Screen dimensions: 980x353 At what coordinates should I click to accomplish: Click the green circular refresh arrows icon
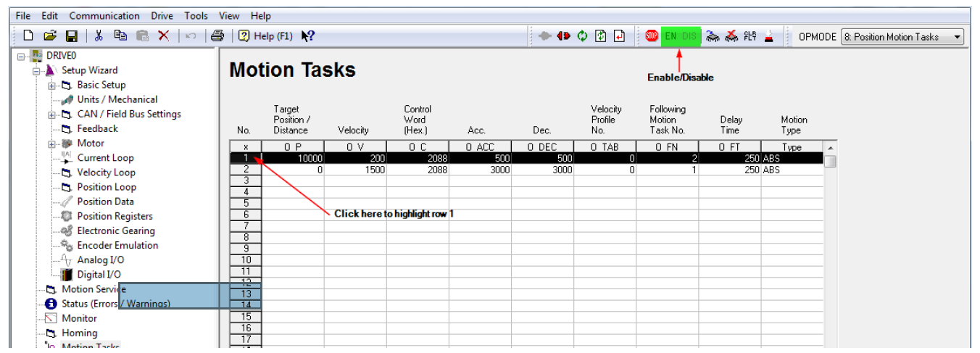click(582, 36)
